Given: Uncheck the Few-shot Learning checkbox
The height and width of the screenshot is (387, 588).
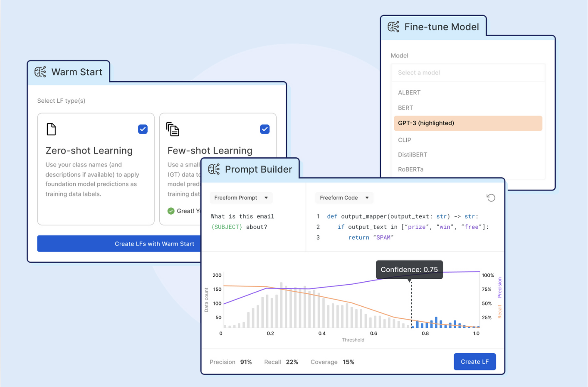Looking at the screenshot, I should pyautogui.click(x=264, y=129).
